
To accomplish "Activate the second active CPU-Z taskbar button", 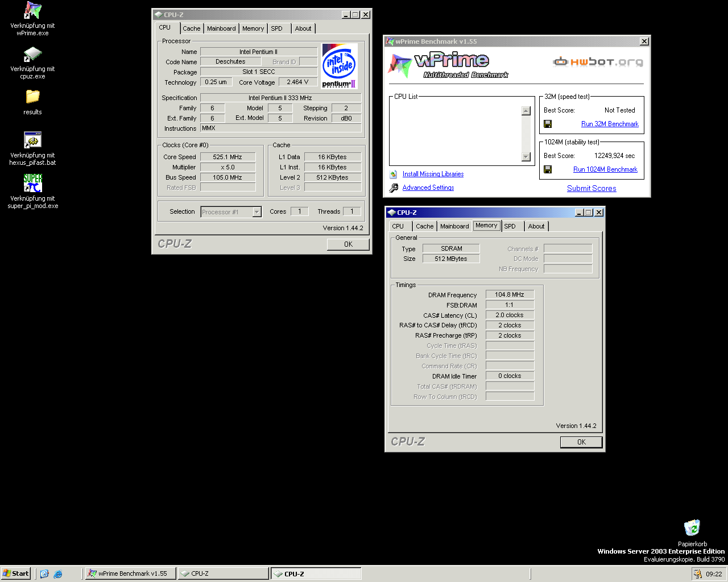I will point(316,573).
